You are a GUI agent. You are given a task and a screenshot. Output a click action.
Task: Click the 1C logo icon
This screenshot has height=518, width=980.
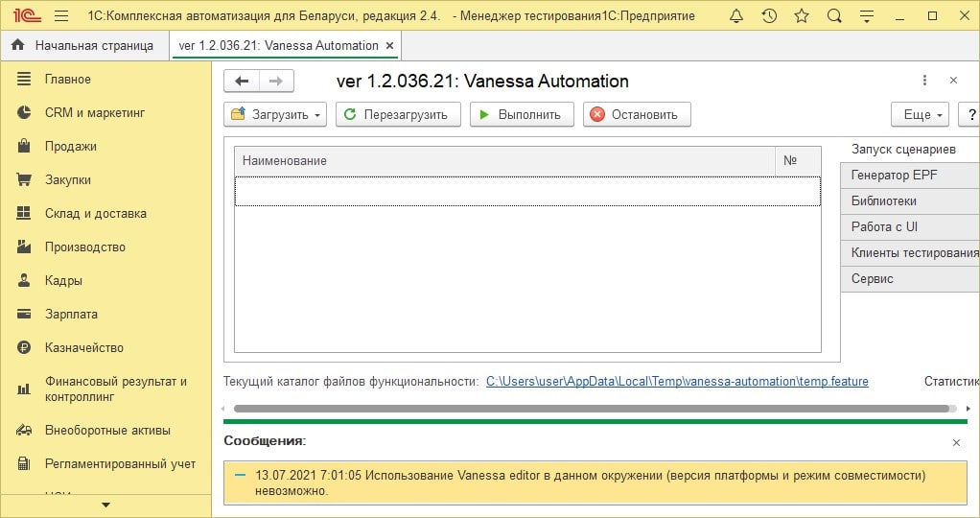click(x=28, y=15)
